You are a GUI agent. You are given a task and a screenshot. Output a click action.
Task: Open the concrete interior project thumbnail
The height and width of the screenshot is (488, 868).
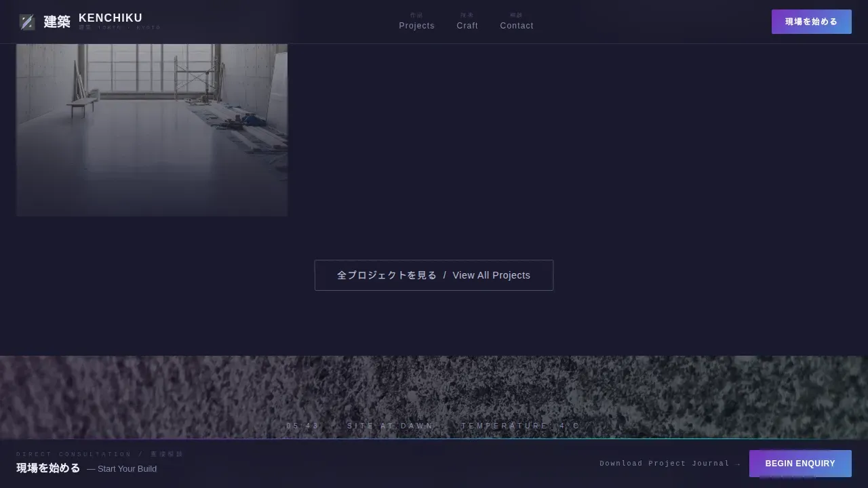click(x=152, y=129)
